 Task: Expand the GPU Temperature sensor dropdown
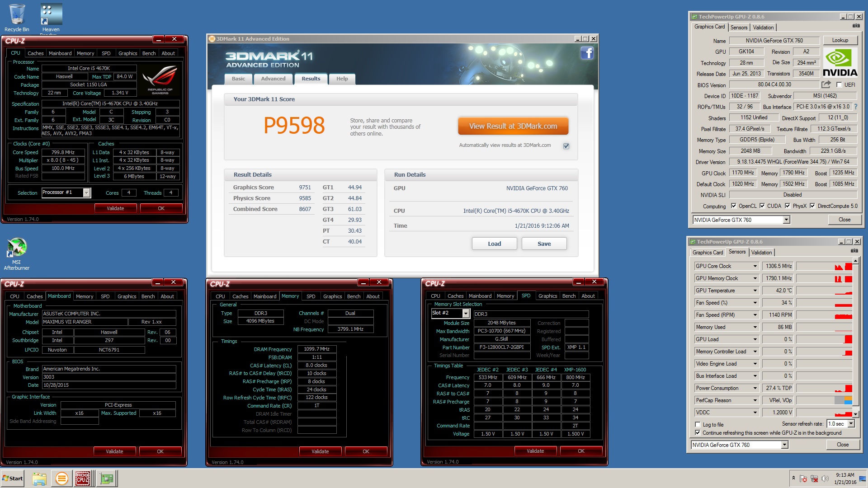point(755,291)
